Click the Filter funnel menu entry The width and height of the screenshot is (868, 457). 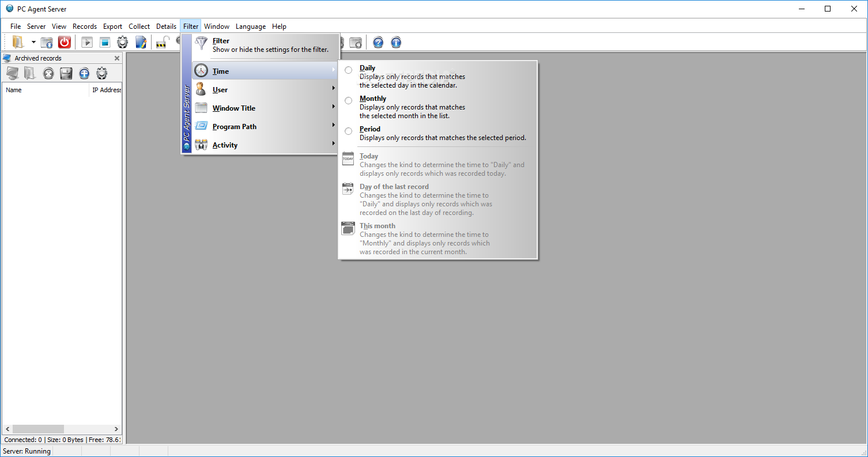[266, 45]
